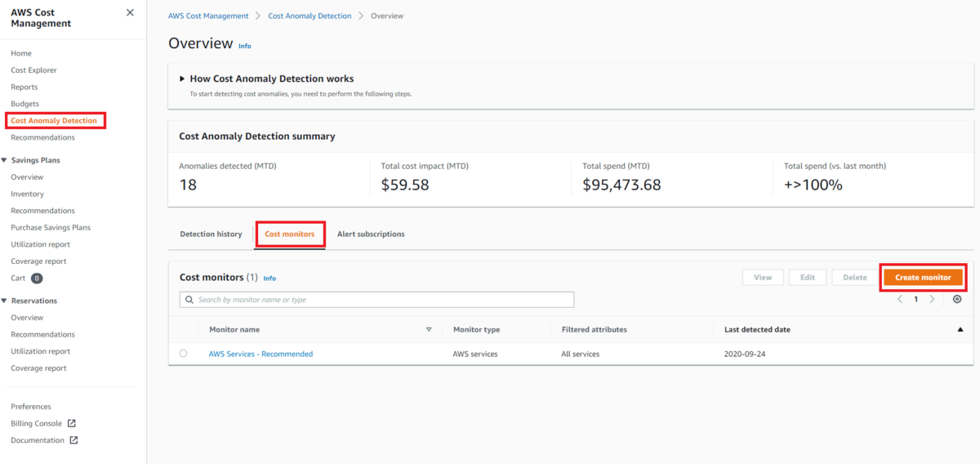Screen dimensions: 980x464
Task: Click the 2020-09-24 date cell
Action: pyautogui.click(x=745, y=355)
